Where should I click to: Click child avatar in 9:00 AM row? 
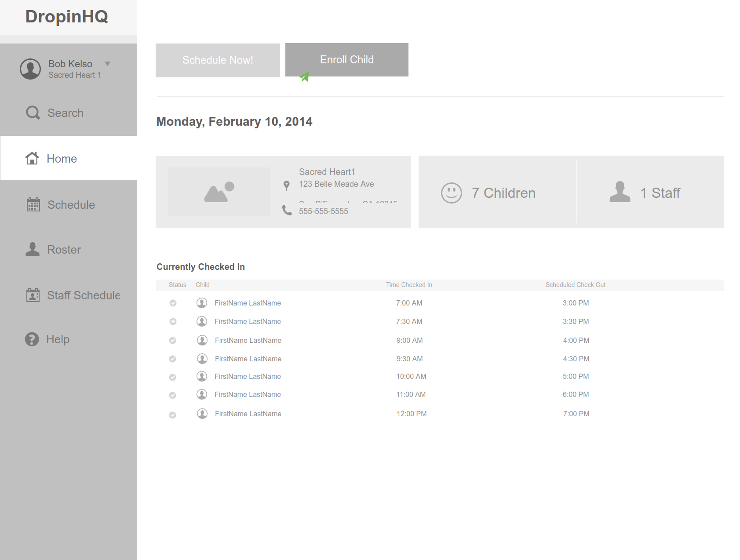tap(202, 340)
